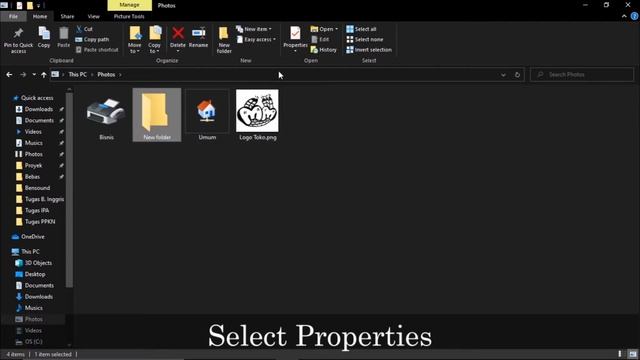Click Paste shortcut in the ribbon
Image resolution: width=640 pixels, height=360 pixels.
click(97, 50)
